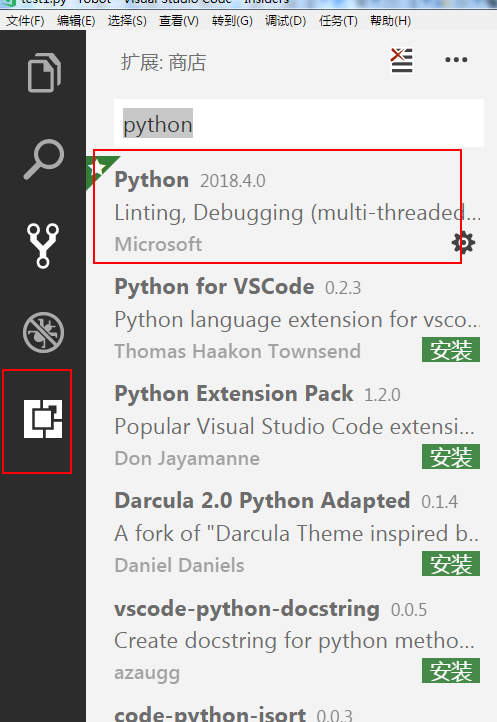
Task: Click 'A fork of Darcula Theme' description
Action: [296, 534]
